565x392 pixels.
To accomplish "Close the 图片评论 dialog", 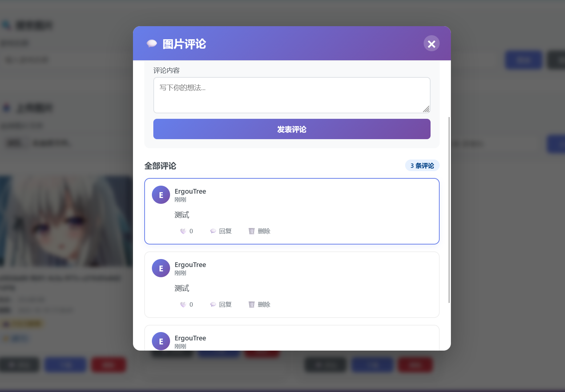I will pos(431,44).
